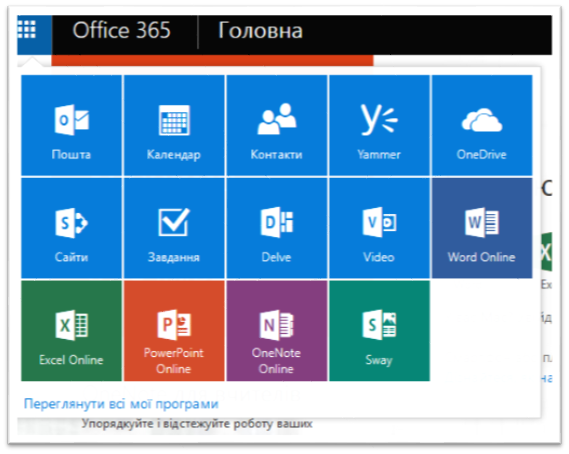
Task: Launch the Video tile
Action: [380, 228]
